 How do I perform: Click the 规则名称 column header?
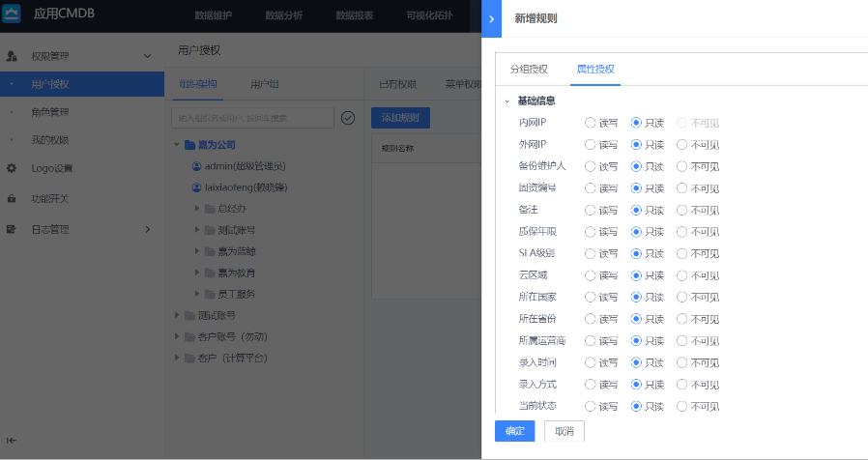pyautogui.click(x=397, y=149)
